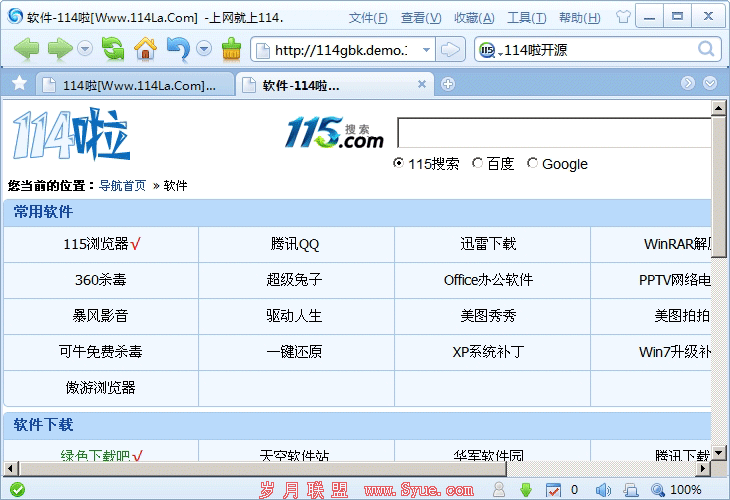Open a new tab with the plus button
This screenshot has width=730, height=500.
[x=448, y=84]
